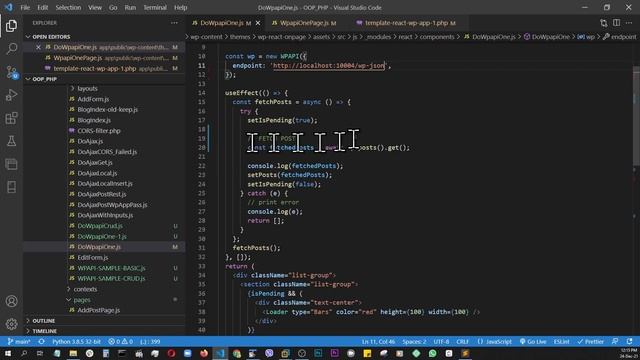Click line number 25 in the gutter

(x=202, y=193)
